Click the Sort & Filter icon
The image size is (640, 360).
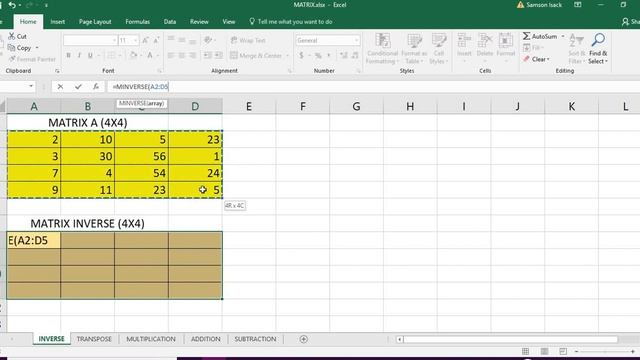[577, 41]
